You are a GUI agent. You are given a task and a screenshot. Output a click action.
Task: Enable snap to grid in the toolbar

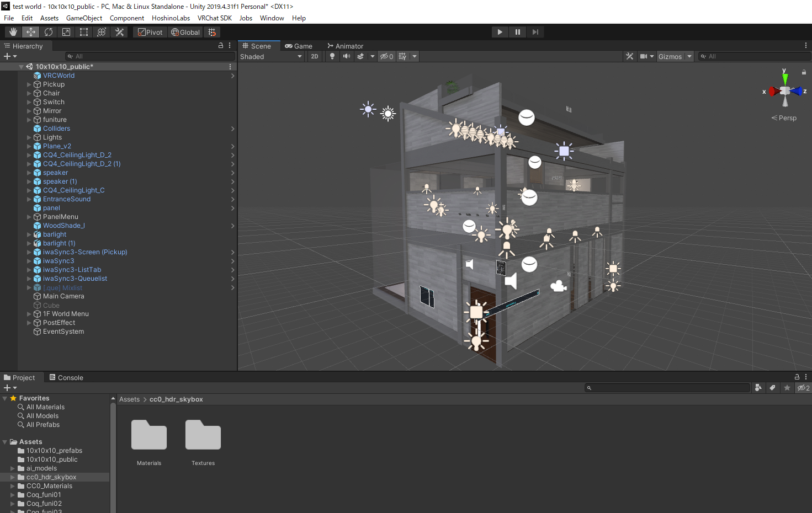[212, 31]
